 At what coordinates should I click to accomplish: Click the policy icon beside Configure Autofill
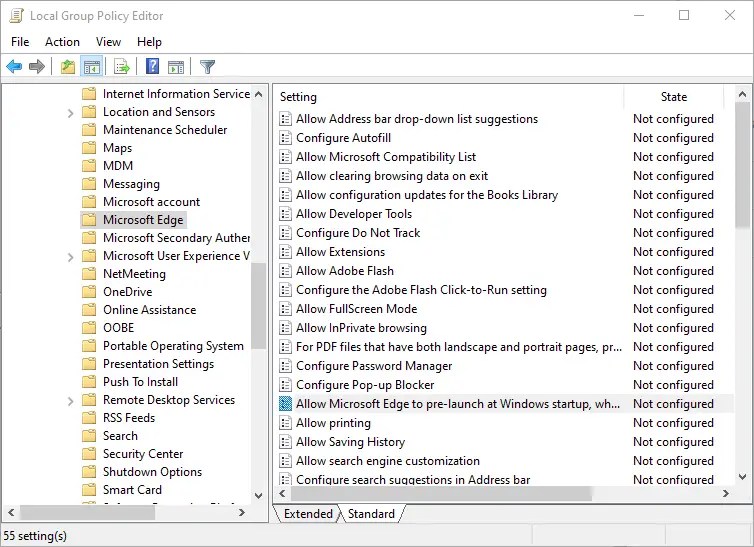point(285,138)
